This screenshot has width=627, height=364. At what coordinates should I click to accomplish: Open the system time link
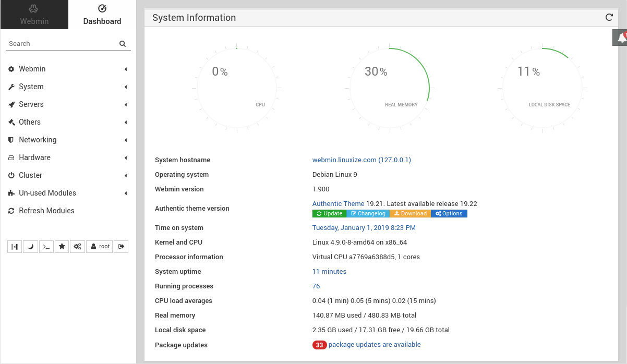pos(364,228)
